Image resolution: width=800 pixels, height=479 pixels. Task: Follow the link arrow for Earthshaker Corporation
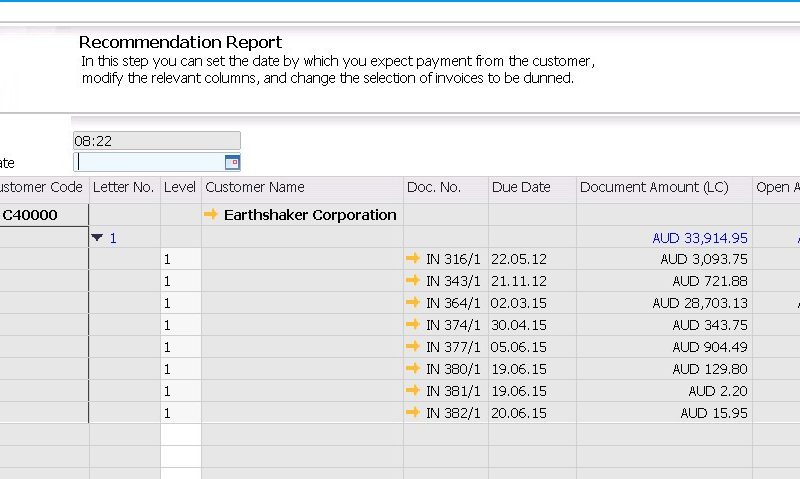tap(211, 214)
